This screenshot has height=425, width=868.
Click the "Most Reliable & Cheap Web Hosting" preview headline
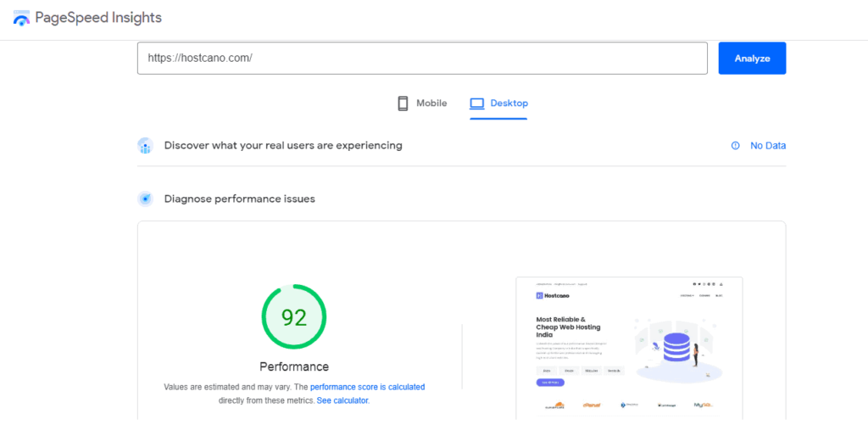point(566,327)
